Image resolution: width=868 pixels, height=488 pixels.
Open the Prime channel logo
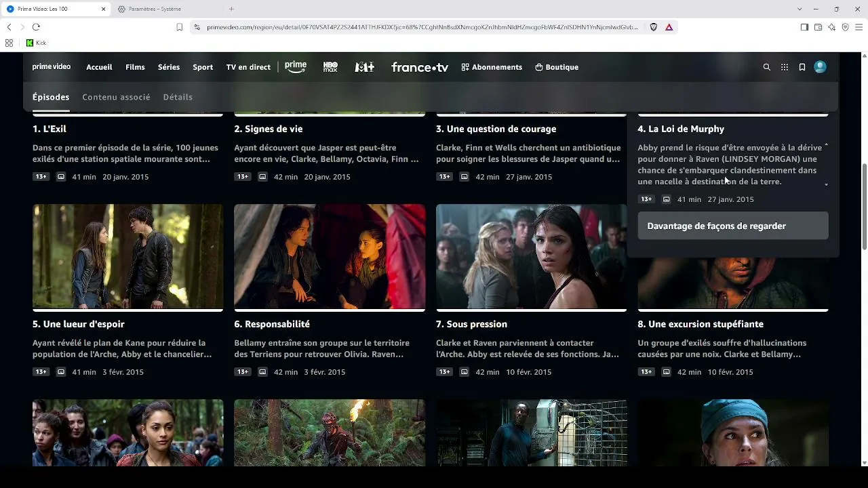tap(296, 66)
